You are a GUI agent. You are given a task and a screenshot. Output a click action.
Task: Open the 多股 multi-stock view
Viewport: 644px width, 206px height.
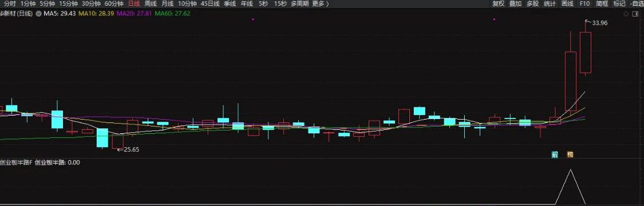coord(533,3)
